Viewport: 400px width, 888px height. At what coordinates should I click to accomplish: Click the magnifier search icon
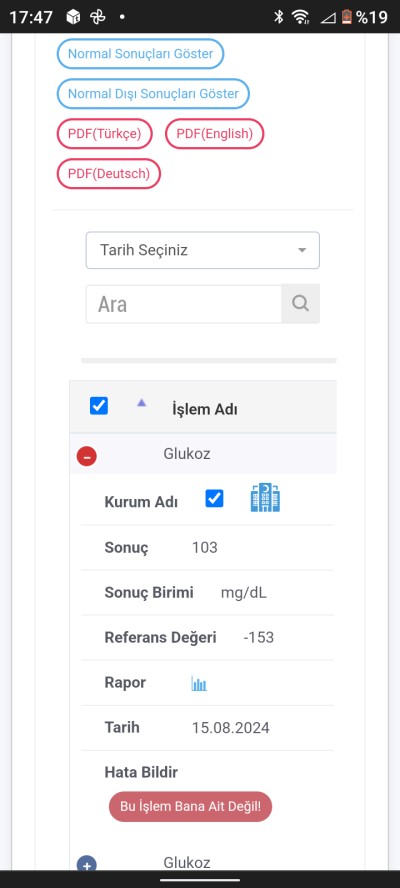(x=300, y=304)
